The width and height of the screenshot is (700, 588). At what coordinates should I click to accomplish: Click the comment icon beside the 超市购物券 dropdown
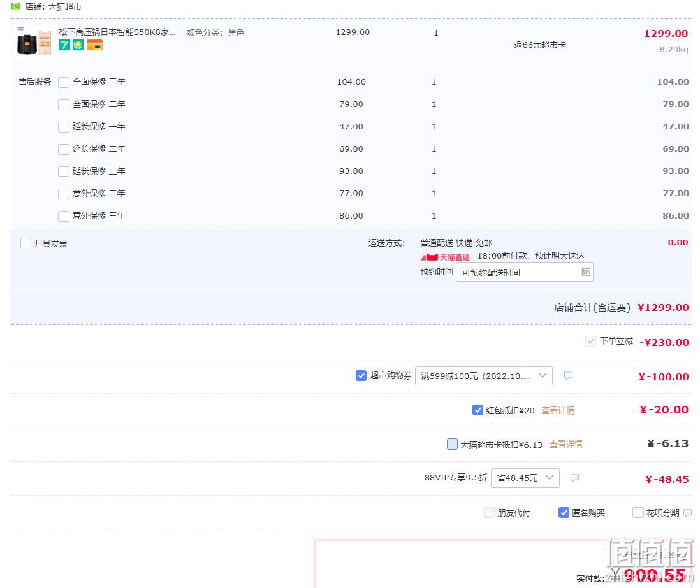tap(568, 376)
